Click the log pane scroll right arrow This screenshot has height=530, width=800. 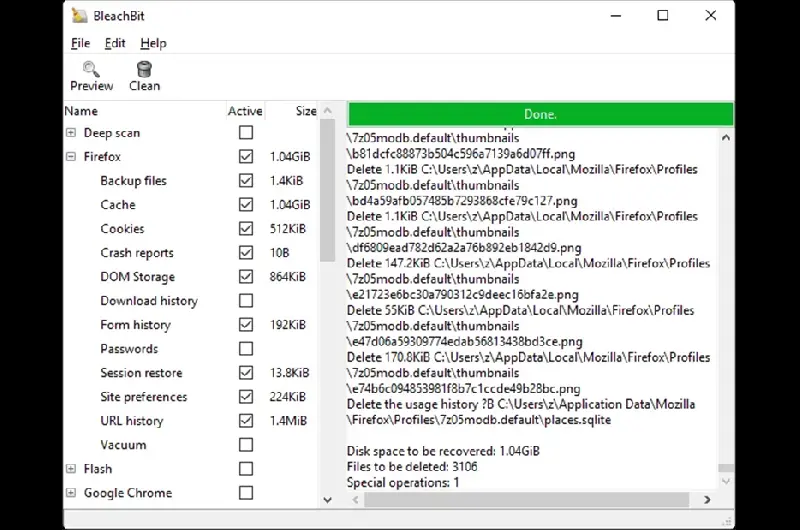pos(707,500)
